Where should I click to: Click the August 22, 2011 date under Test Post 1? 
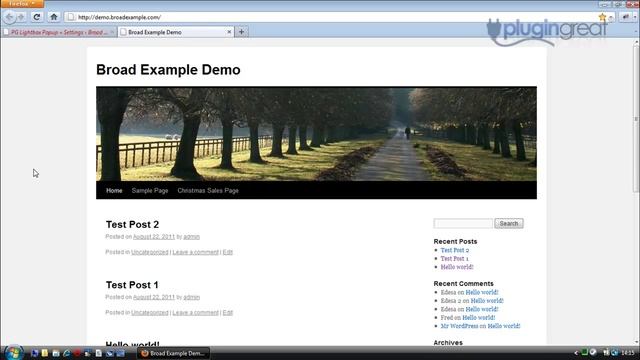click(x=154, y=297)
